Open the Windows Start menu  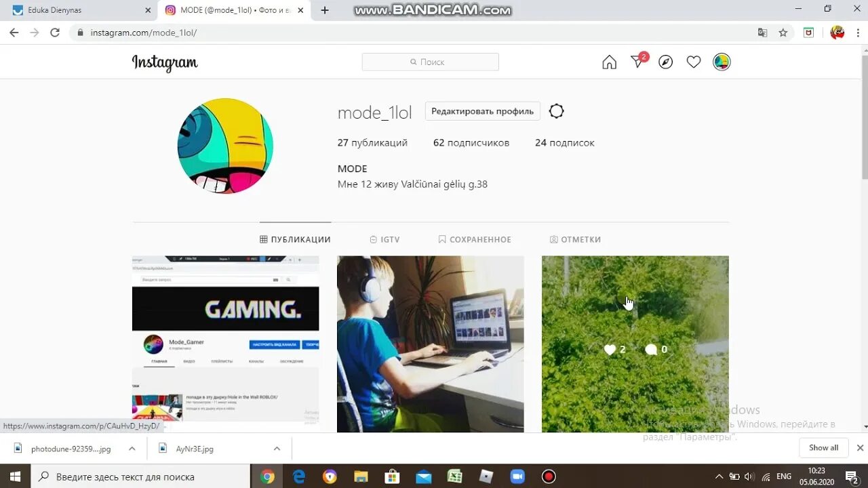click(15, 476)
